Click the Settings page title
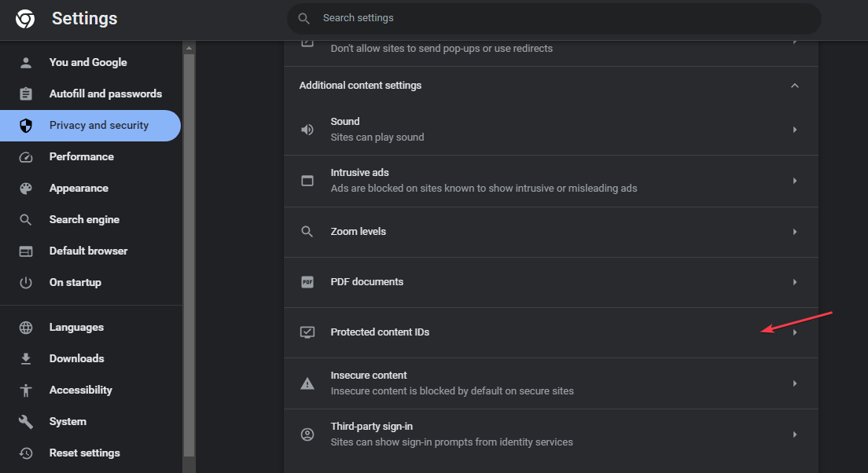The width and height of the screenshot is (868, 473). click(85, 19)
